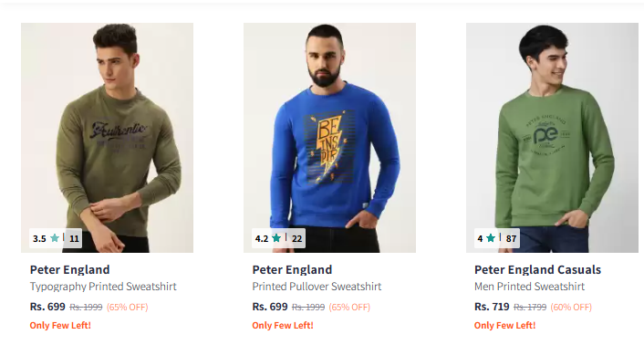Click the review count 87 badge
The width and height of the screenshot is (644, 345).
tap(512, 238)
